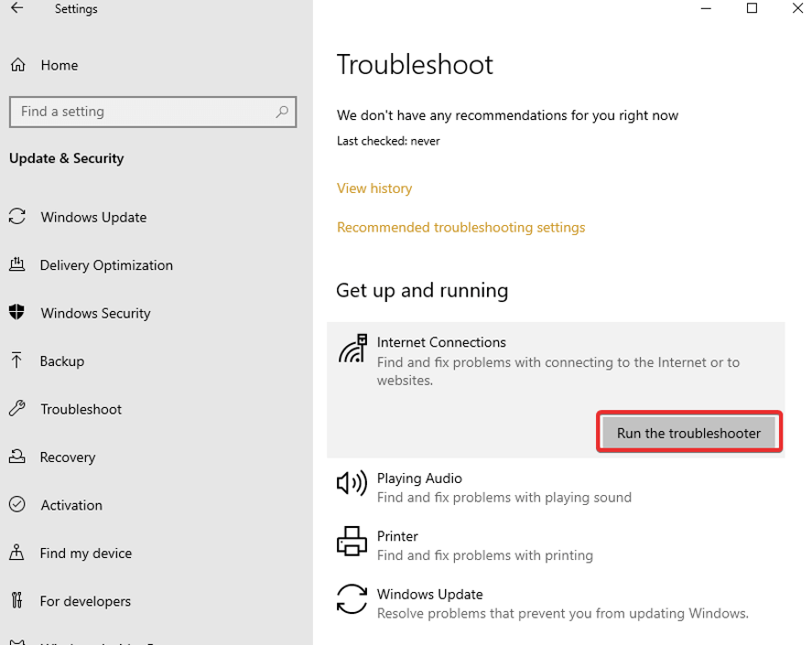Expand the Playing Audio troubleshooter

pyautogui.click(x=503, y=488)
